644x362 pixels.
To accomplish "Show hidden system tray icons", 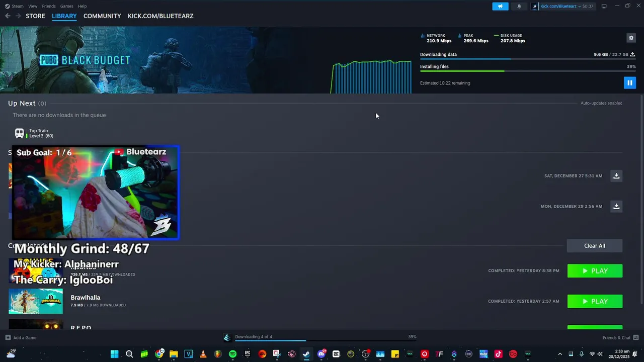I will (560, 354).
